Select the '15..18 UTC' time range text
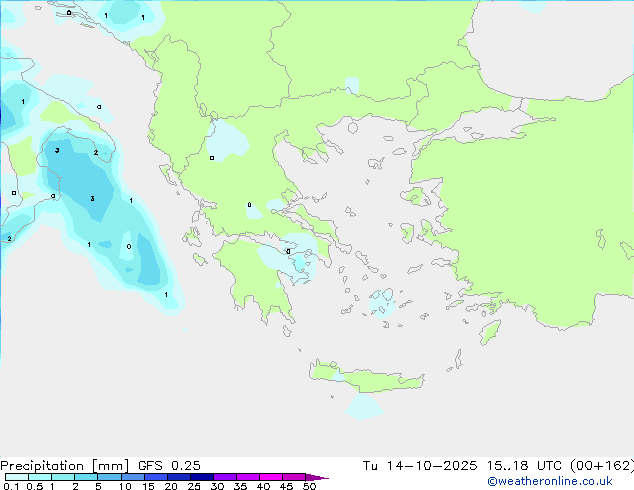Image resolution: width=634 pixels, height=490 pixels. click(524, 466)
